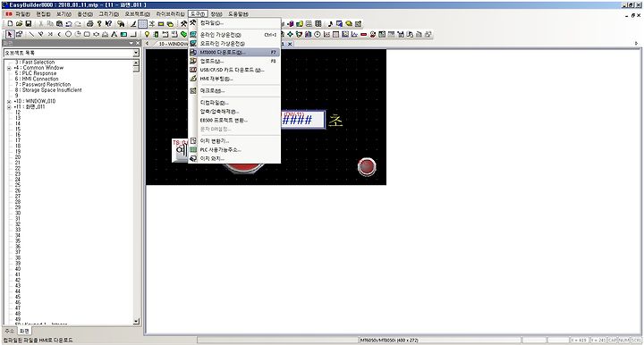
Task: Select the rectangle drawing tool
Action: pos(87,35)
